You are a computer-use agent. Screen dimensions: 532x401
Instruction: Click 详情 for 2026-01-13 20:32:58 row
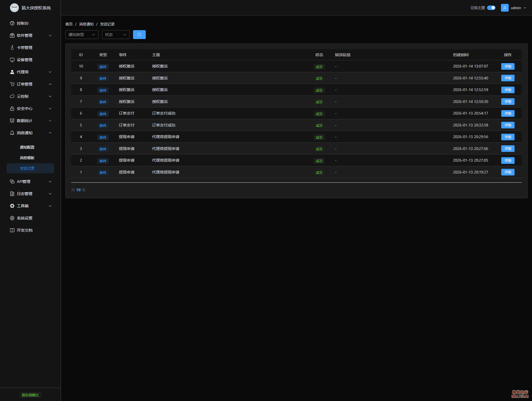click(x=508, y=125)
